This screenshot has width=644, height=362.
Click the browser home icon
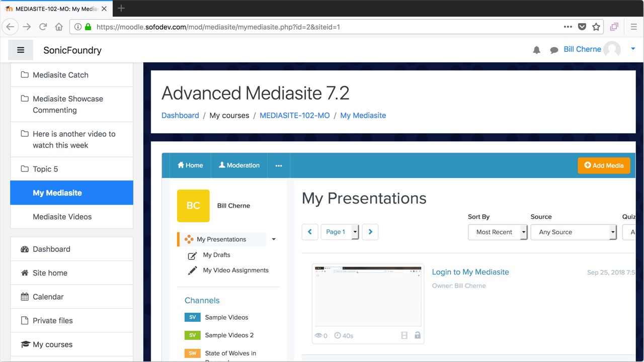(x=59, y=27)
